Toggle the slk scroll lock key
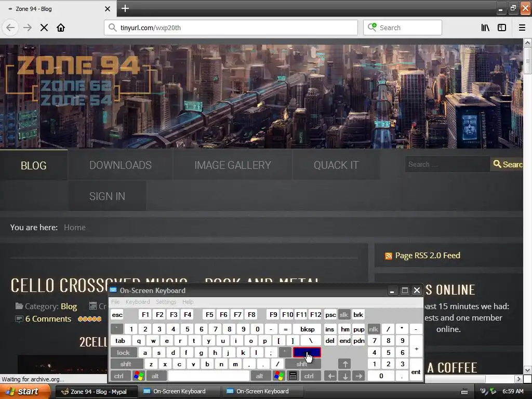 pyautogui.click(x=344, y=314)
